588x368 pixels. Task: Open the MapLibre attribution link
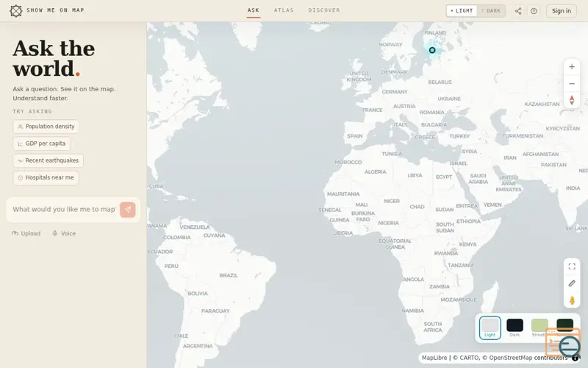click(x=434, y=358)
